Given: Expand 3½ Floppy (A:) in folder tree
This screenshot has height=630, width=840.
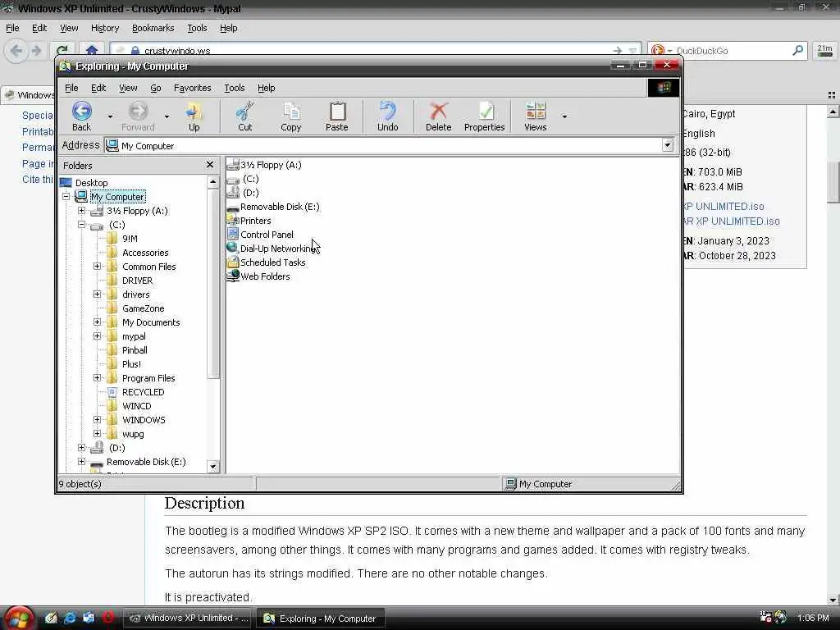Looking at the screenshot, I should (x=81, y=211).
